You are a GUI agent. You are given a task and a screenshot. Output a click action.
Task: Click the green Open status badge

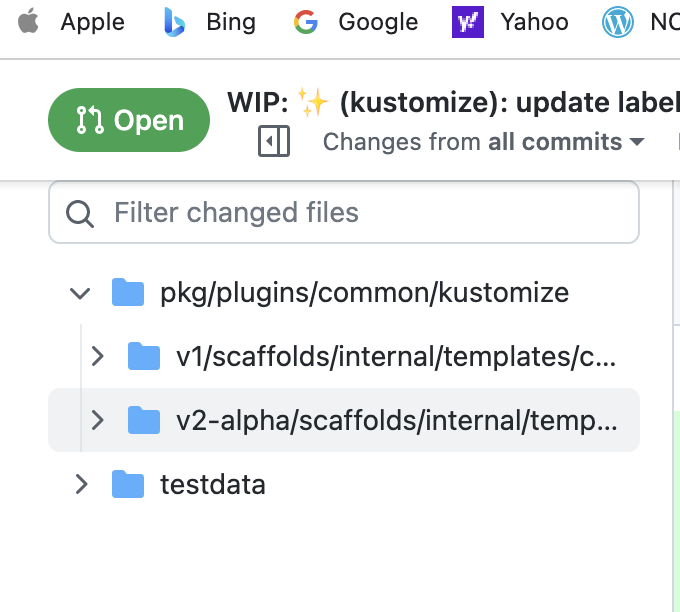(x=129, y=121)
